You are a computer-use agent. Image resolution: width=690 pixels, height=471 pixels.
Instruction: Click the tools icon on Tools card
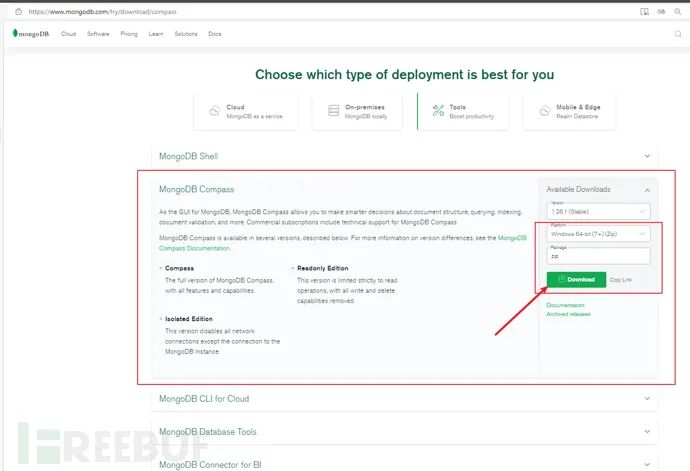tap(438, 110)
